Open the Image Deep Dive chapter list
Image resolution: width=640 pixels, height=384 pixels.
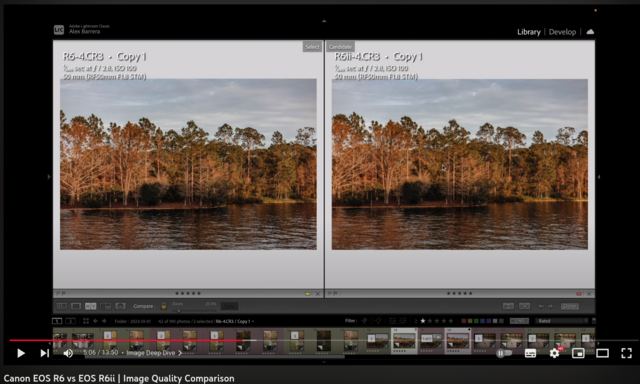154,353
